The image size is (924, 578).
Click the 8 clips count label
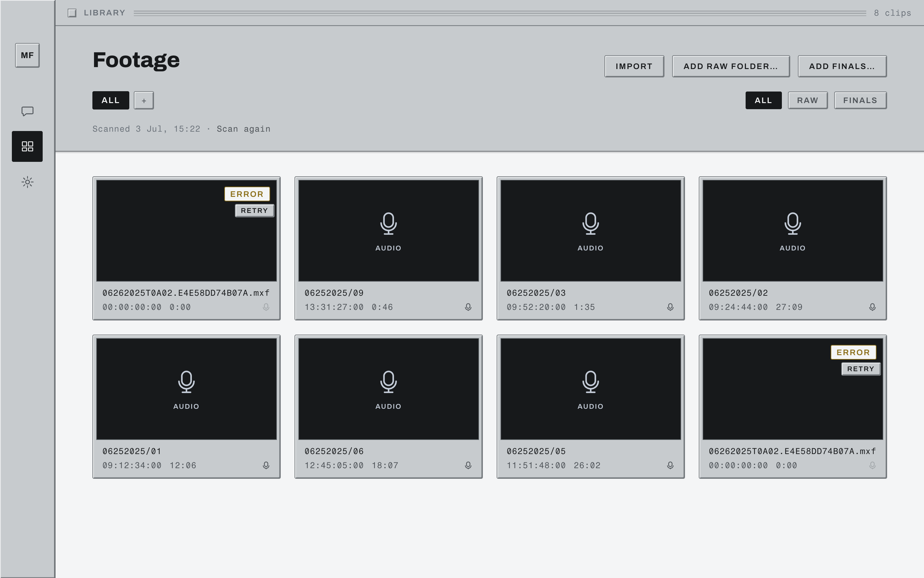pyautogui.click(x=892, y=13)
